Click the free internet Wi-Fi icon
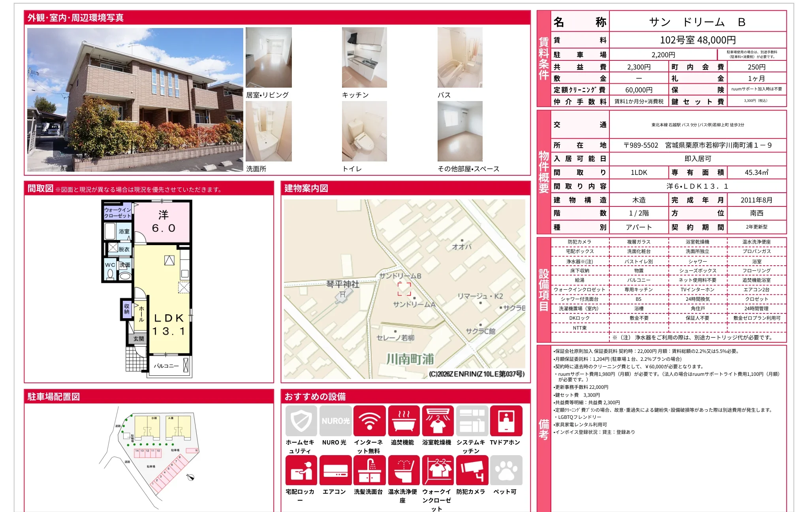 pyautogui.click(x=370, y=421)
